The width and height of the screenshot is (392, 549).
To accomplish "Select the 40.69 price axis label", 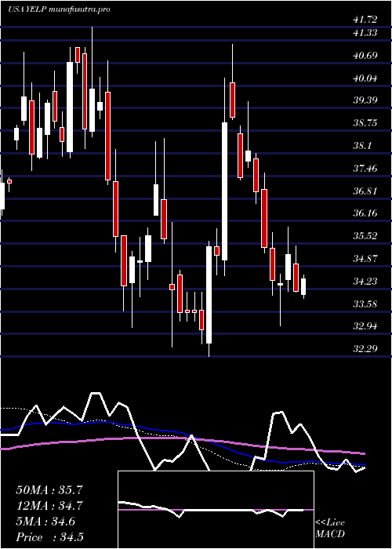I will tap(366, 56).
